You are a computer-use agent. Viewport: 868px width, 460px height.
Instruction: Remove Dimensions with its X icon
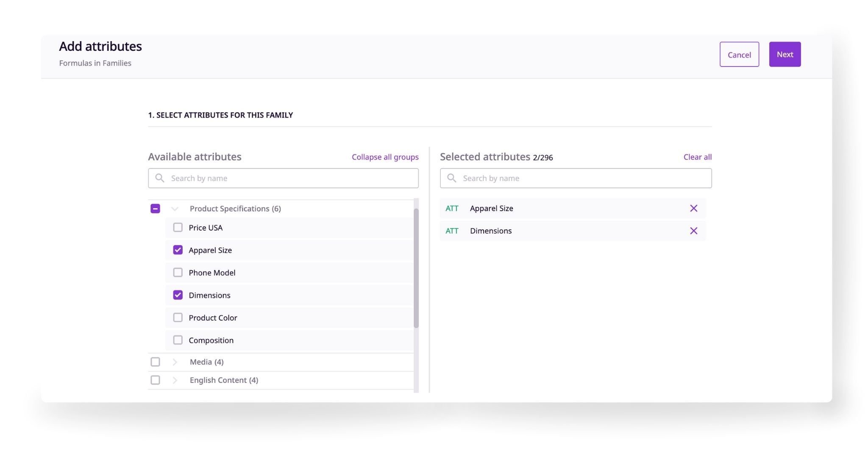[693, 231]
